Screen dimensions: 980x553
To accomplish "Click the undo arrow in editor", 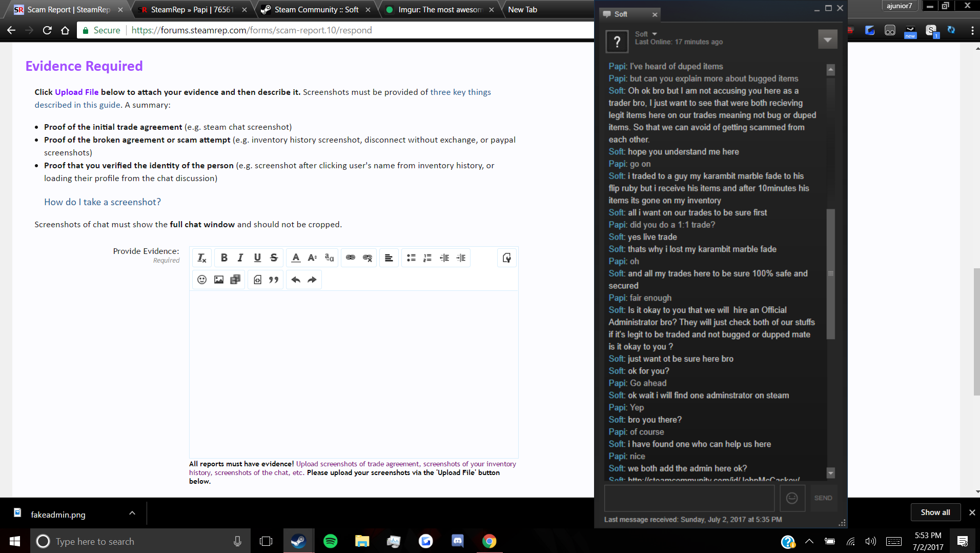I will pyautogui.click(x=296, y=280).
